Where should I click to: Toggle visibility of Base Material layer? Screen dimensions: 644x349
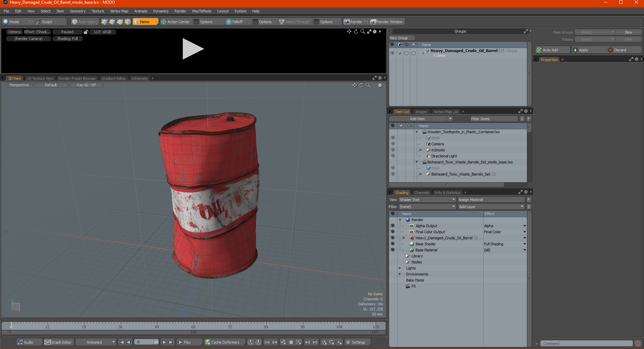(393, 250)
